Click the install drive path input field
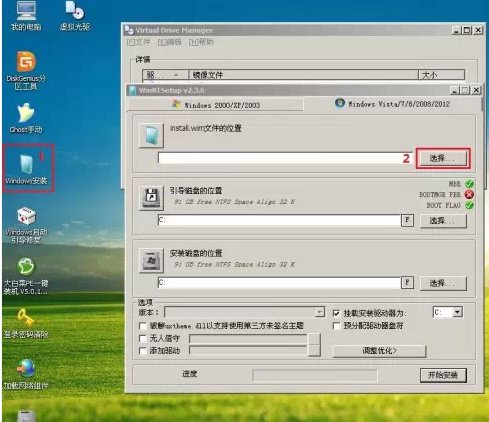The image size is (489, 422). pyautogui.click(x=279, y=282)
